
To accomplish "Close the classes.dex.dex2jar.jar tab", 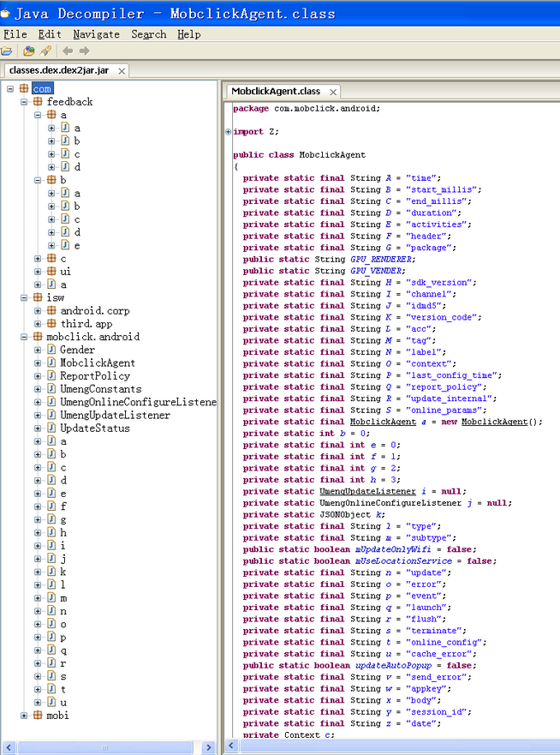I will (122, 71).
